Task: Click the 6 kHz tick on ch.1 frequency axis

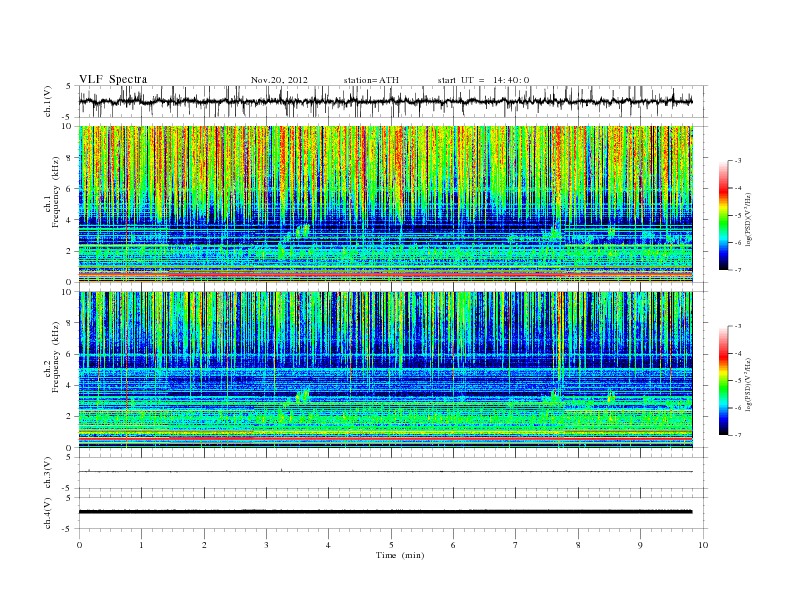Action: pyautogui.click(x=69, y=189)
